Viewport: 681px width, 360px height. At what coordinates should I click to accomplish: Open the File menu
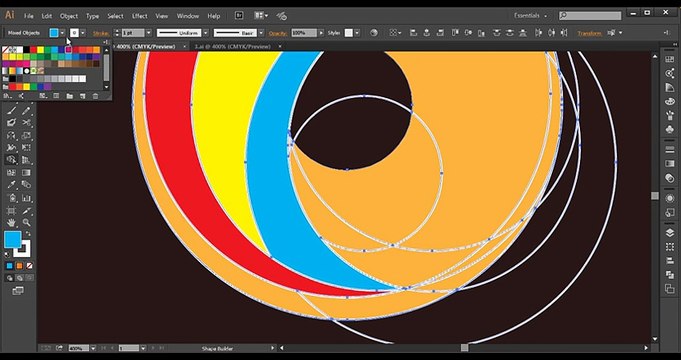[29, 16]
